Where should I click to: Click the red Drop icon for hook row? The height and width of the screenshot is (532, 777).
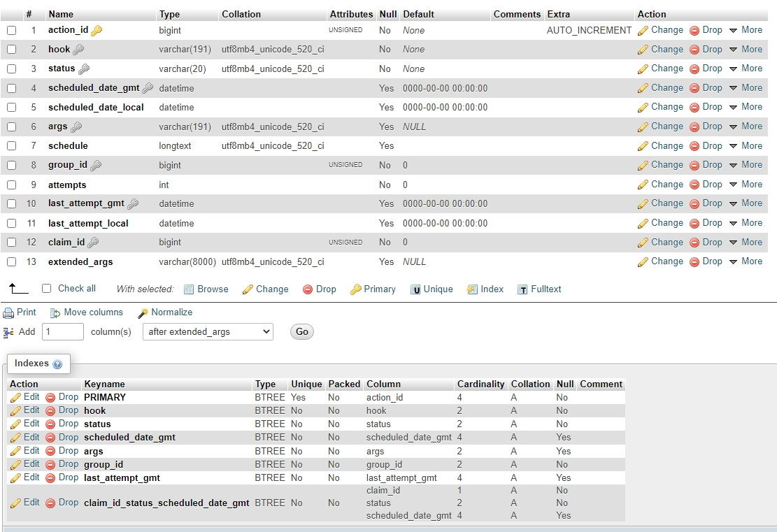point(694,50)
